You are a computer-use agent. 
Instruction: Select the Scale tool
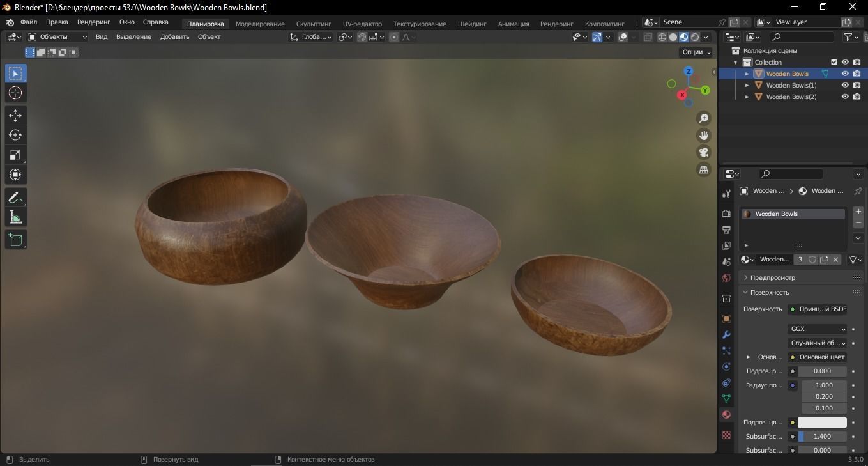point(15,155)
